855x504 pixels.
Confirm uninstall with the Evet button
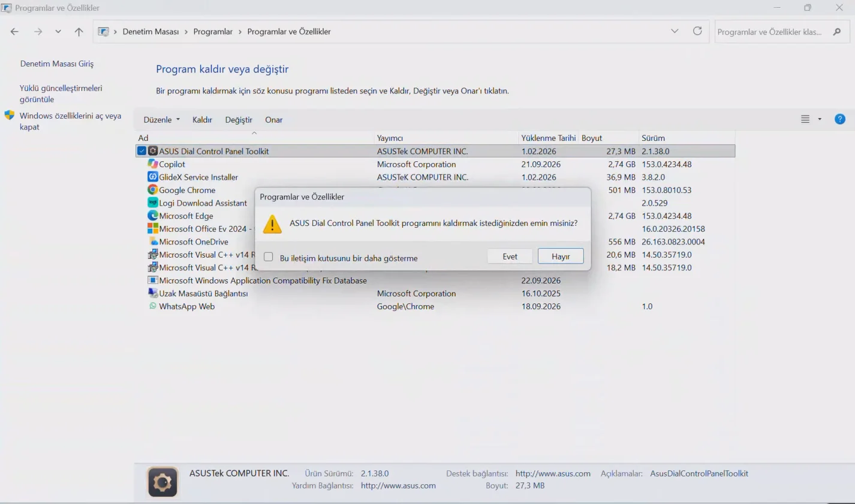510,256
